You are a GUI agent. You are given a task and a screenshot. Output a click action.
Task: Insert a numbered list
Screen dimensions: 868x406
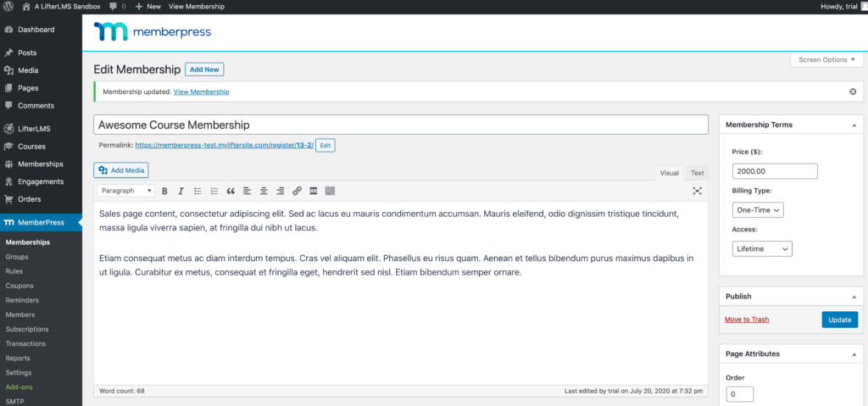click(214, 191)
